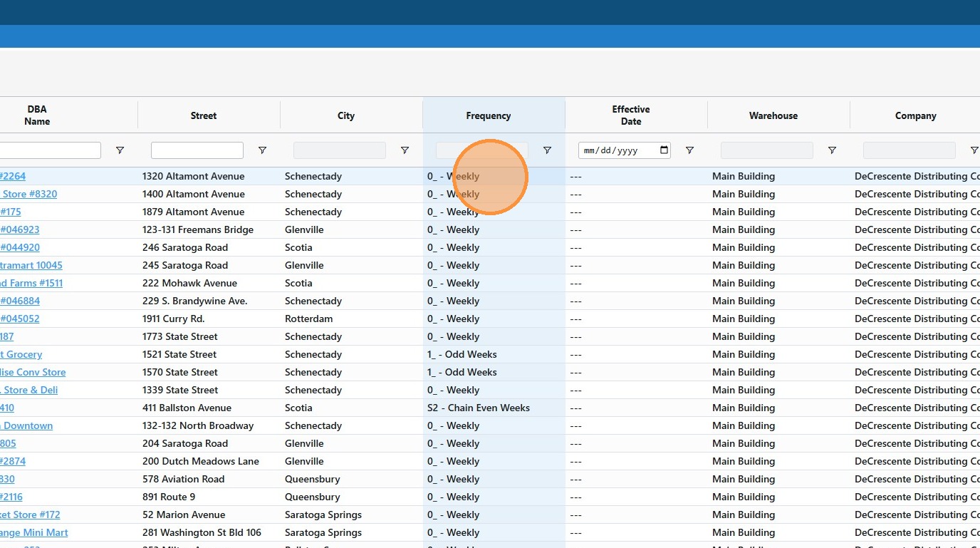This screenshot has width=980, height=548.
Task: Open the City filter dropdown field
Action: pos(339,150)
